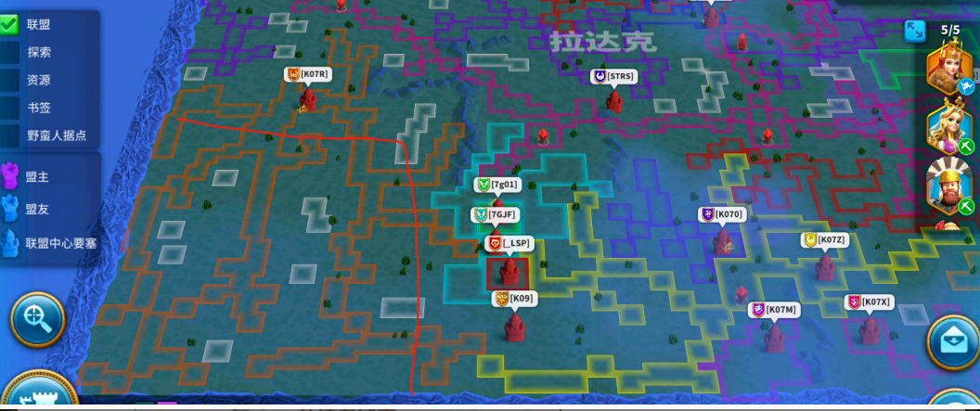
Task: Select the fortress under the K07M label
Action: click(x=774, y=338)
